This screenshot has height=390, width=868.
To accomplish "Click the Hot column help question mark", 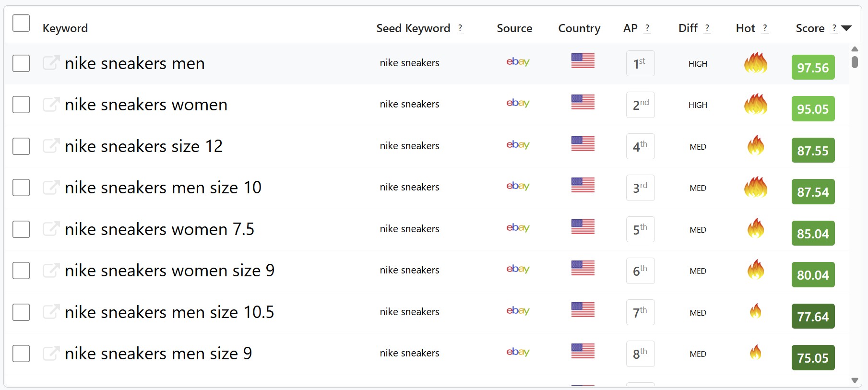I will pos(765,28).
